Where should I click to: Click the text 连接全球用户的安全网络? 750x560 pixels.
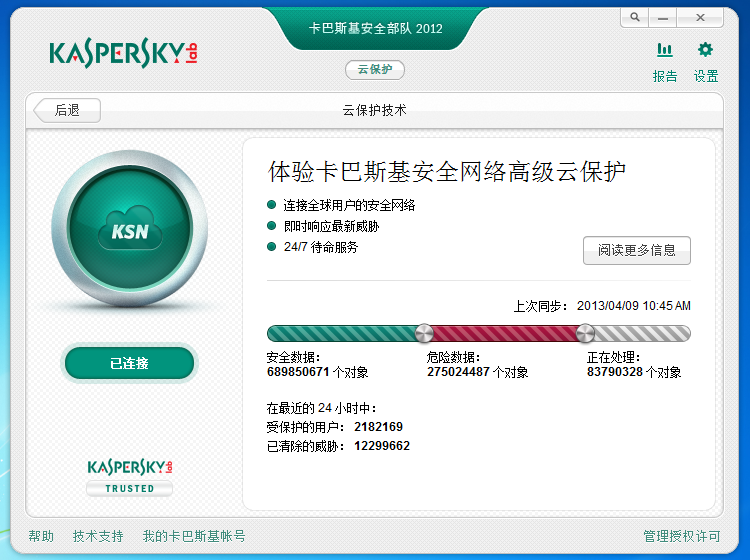click(349, 206)
